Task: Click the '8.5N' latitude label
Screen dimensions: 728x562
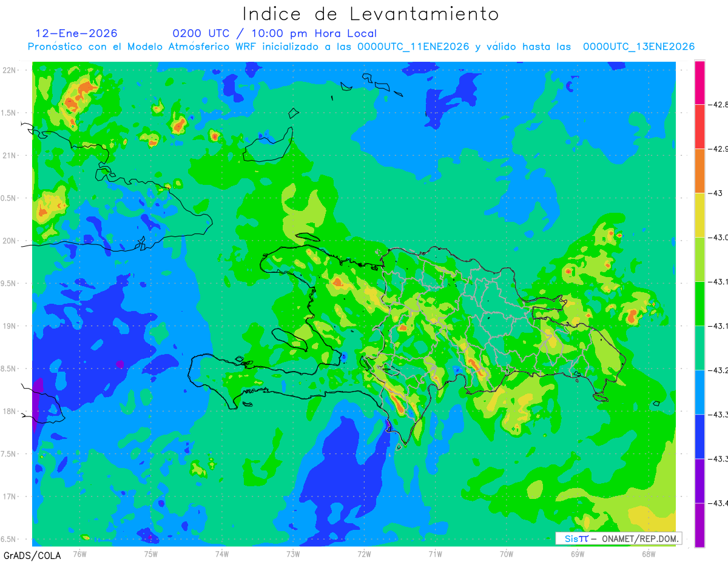Action: coord(9,369)
